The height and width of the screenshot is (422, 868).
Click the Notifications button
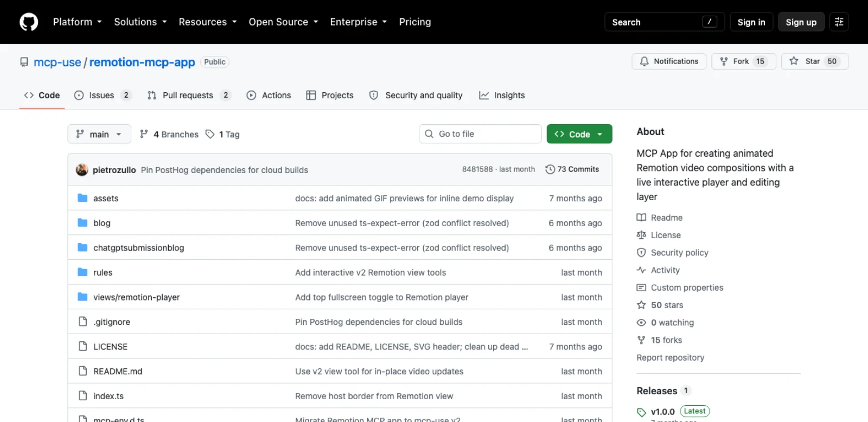click(x=669, y=61)
